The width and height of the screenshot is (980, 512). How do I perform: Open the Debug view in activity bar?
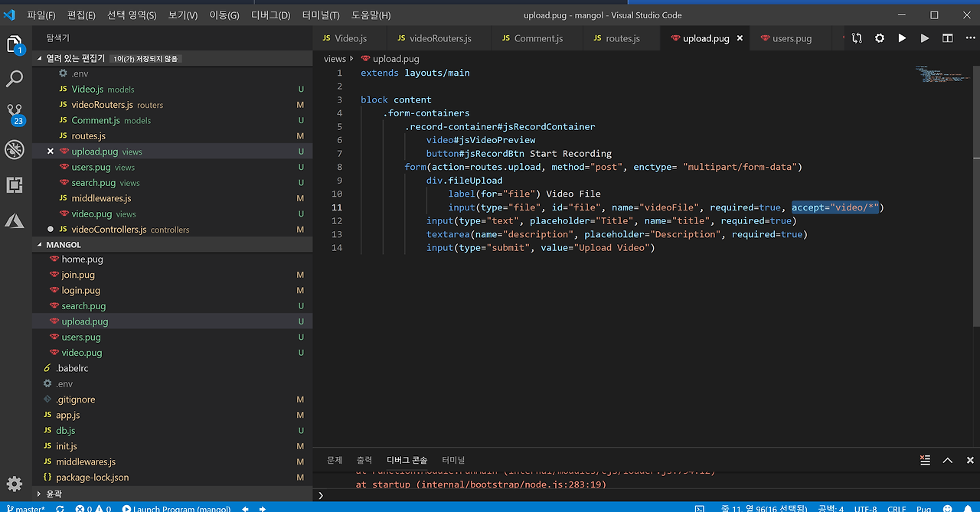(15, 149)
